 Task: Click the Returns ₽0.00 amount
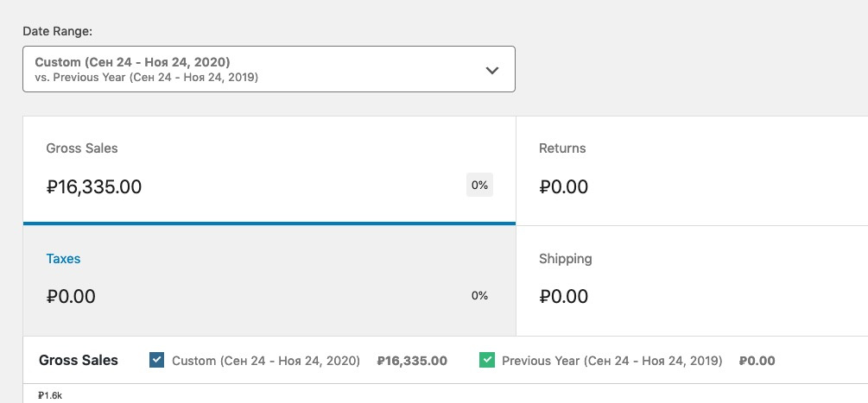pyautogui.click(x=563, y=186)
